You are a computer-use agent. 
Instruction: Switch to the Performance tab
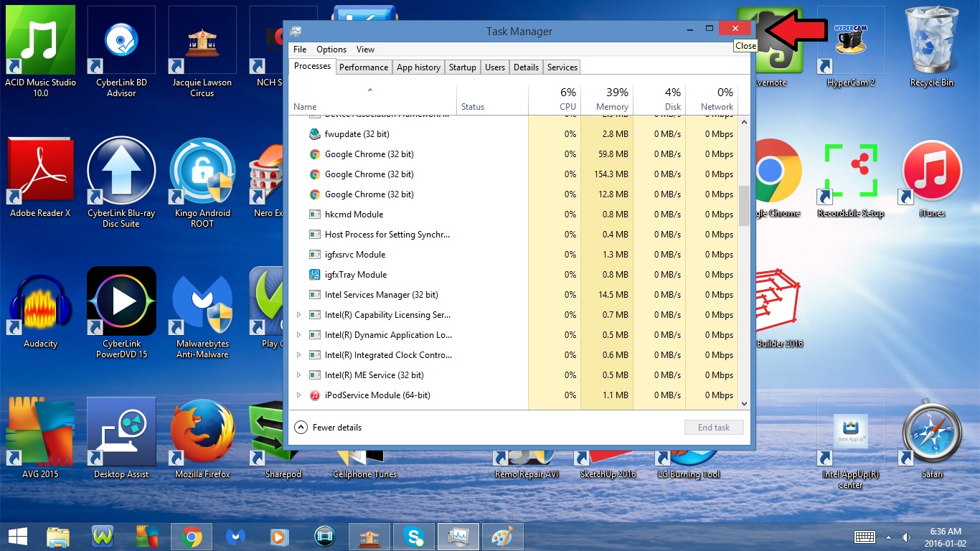[x=364, y=67]
